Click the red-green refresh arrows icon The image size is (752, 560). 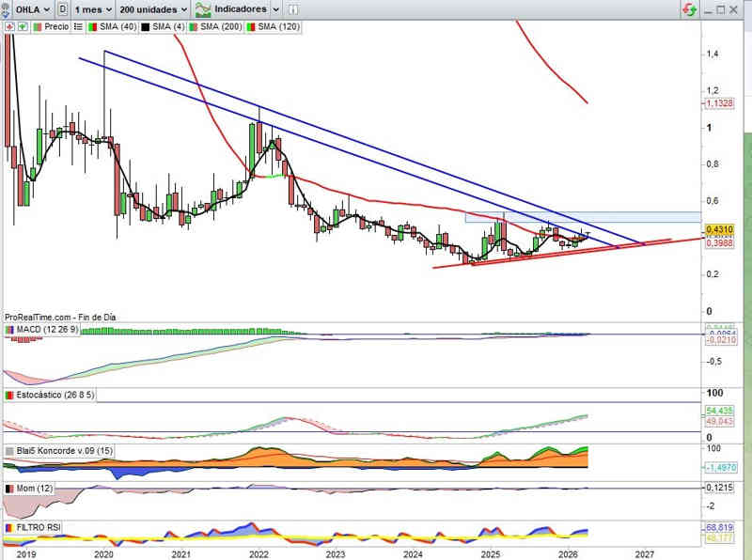point(690,9)
